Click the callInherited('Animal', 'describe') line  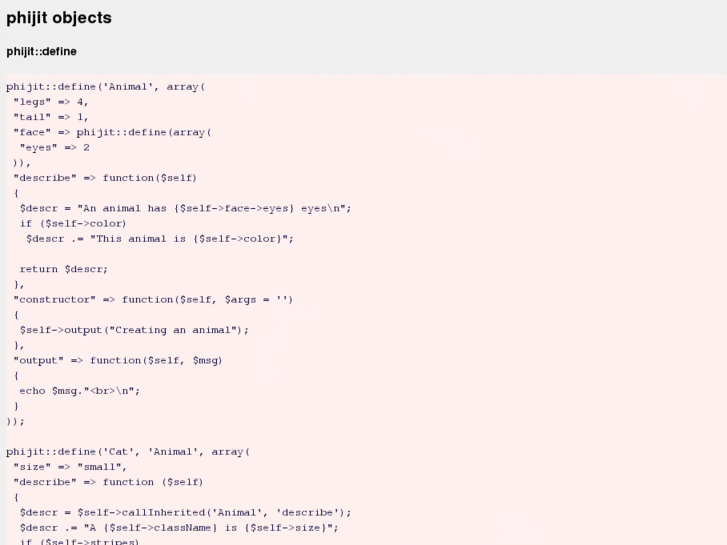click(185, 512)
